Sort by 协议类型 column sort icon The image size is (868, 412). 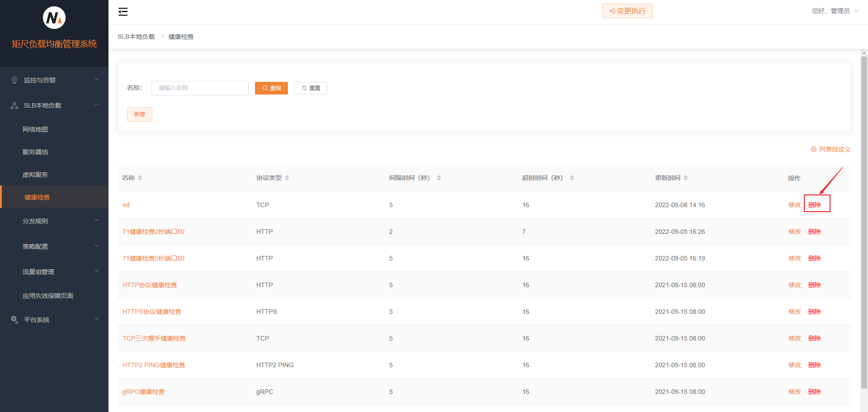(x=287, y=178)
